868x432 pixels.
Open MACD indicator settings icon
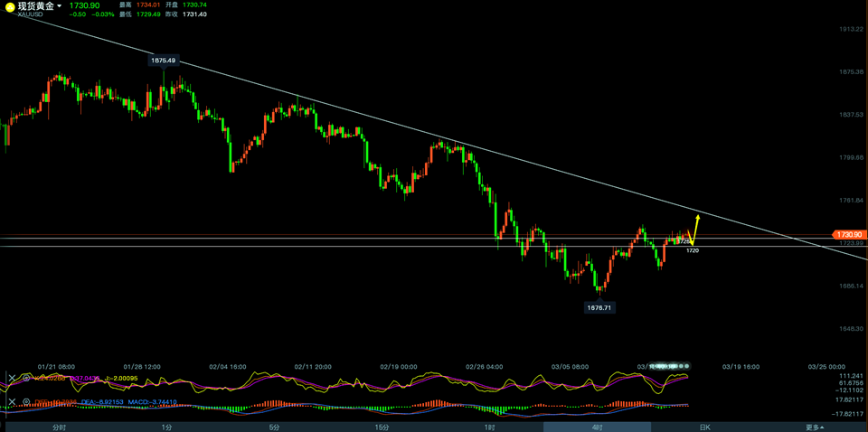[x=26, y=402]
